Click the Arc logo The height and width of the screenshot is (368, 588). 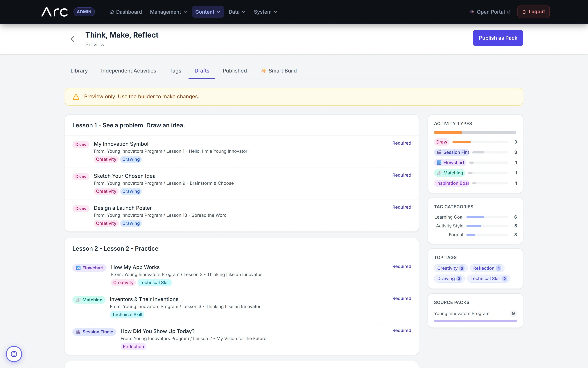click(x=55, y=12)
